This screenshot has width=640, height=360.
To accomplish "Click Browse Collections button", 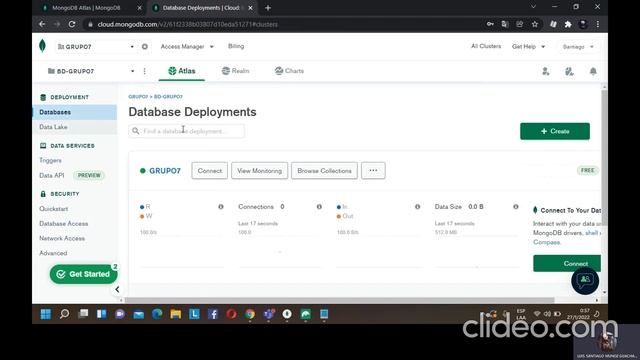I will (x=324, y=171).
